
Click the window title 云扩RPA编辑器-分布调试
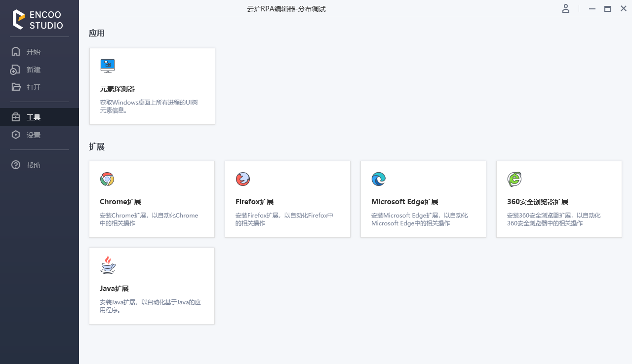pos(286,9)
